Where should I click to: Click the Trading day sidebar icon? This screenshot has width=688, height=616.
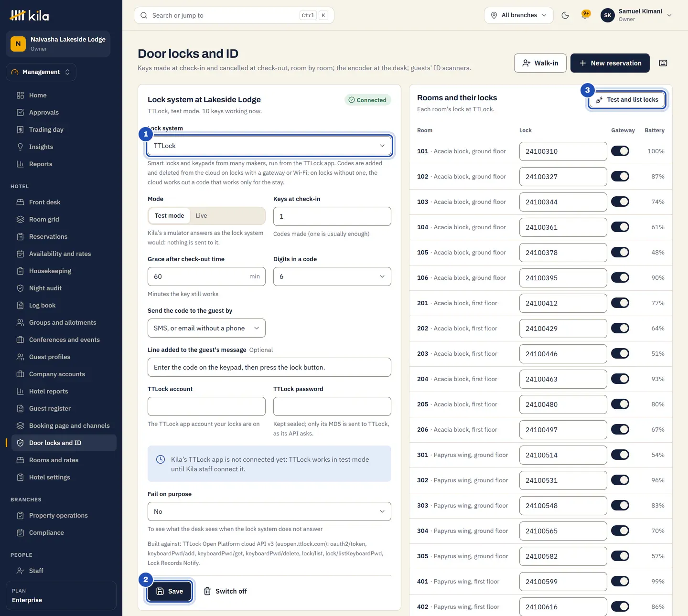pos(20,129)
